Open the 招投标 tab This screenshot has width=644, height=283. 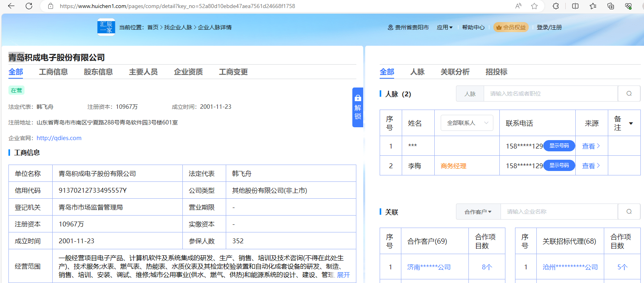pyautogui.click(x=496, y=72)
